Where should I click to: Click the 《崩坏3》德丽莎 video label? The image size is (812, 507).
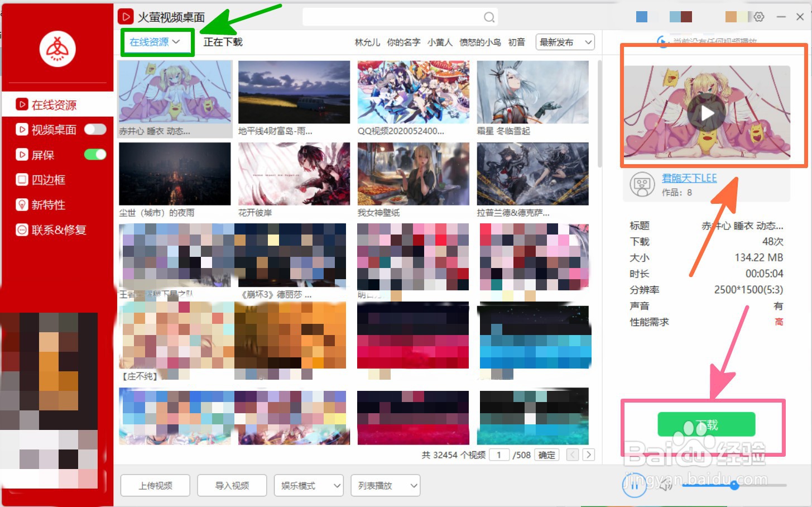click(276, 294)
